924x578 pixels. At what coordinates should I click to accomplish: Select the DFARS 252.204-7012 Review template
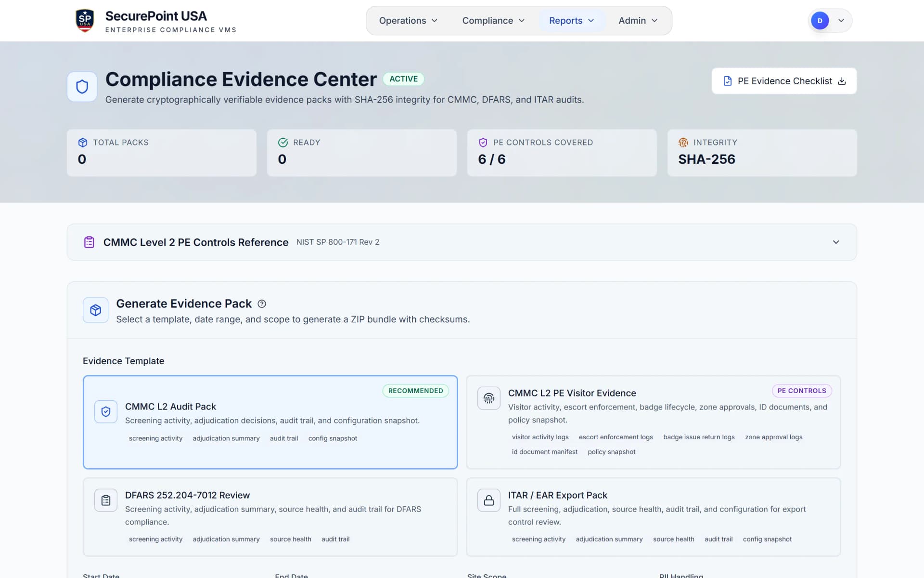click(270, 517)
